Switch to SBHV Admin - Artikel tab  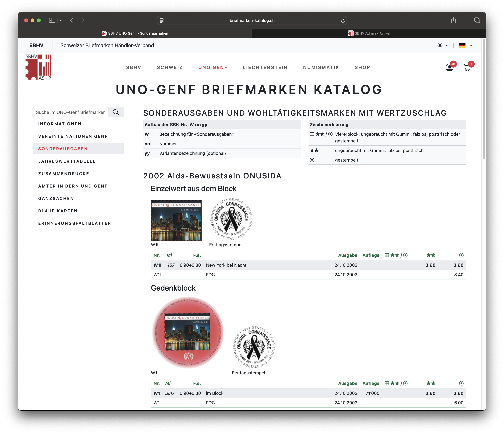click(369, 33)
